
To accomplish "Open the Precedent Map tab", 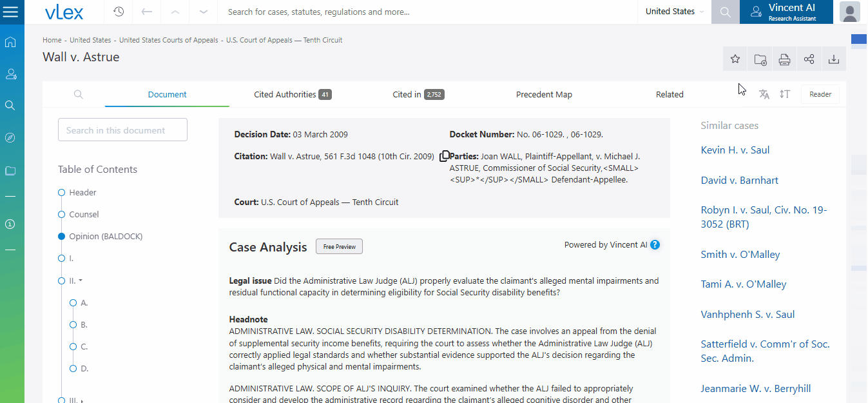I will (x=544, y=94).
